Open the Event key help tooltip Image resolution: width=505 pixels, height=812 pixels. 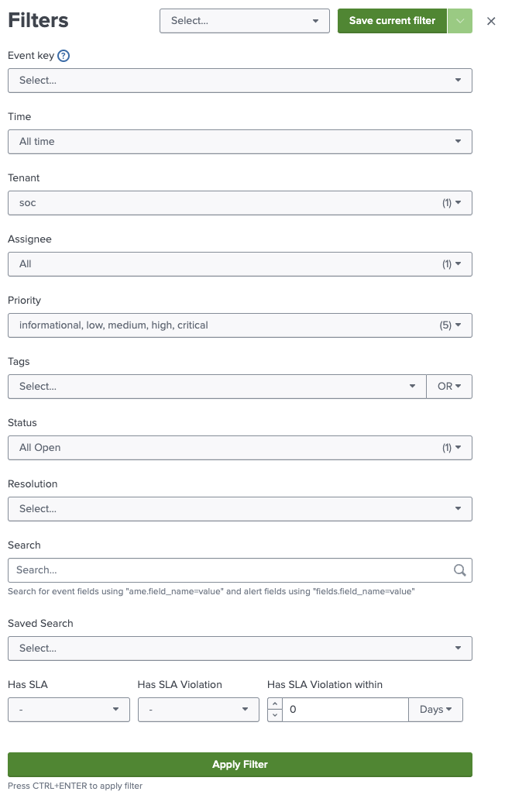coord(62,56)
